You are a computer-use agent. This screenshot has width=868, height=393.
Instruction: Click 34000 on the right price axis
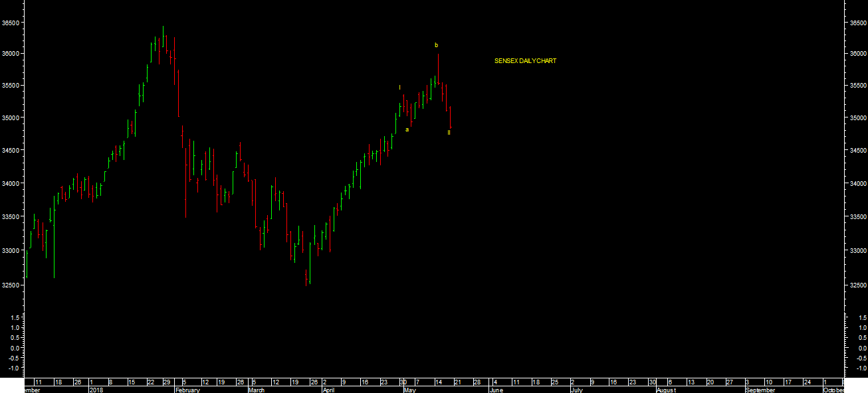pos(857,184)
